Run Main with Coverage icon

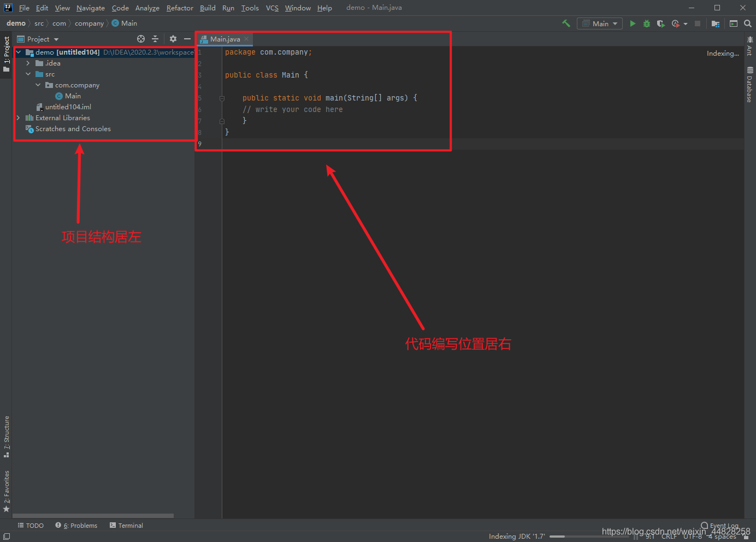660,23
